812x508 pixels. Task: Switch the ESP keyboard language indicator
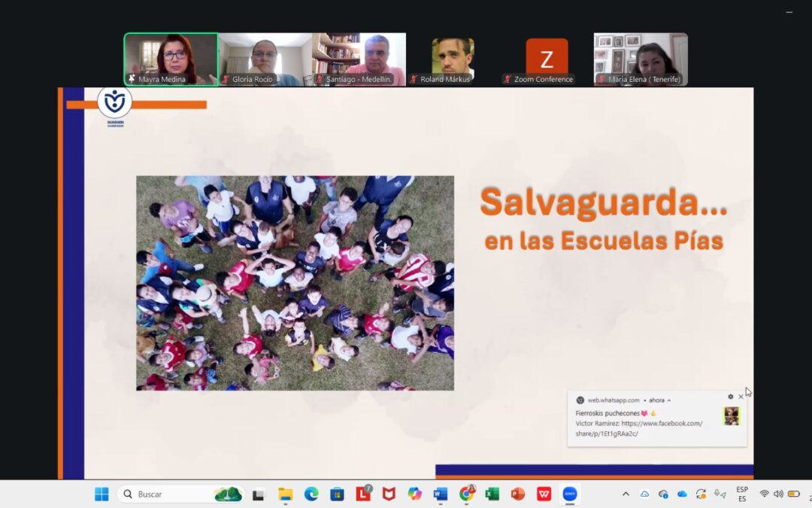point(742,494)
